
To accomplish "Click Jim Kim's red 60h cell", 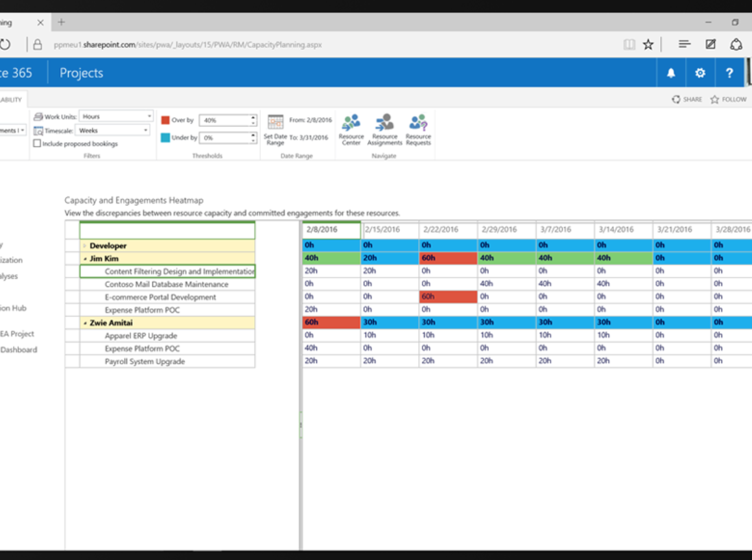I will [x=449, y=258].
